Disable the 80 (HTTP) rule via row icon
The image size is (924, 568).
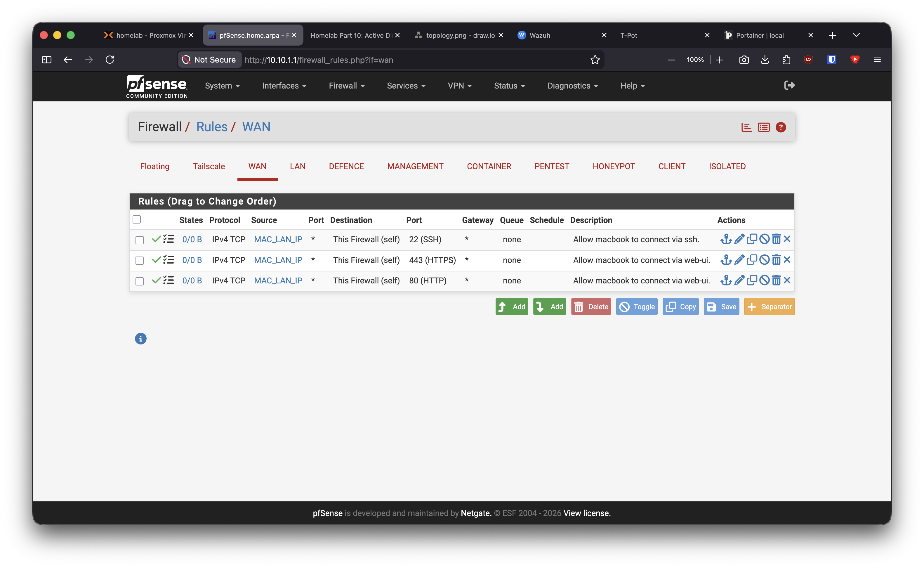click(x=764, y=280)
